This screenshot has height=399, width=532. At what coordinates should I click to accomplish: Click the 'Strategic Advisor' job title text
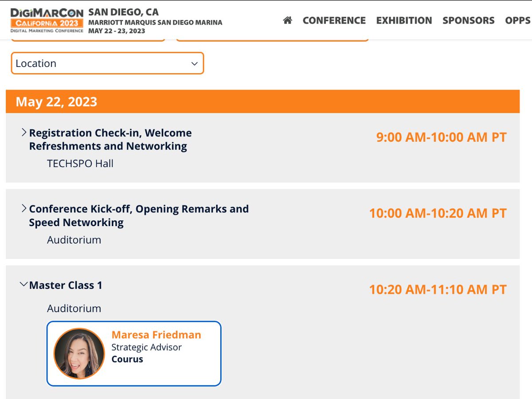click(x=146, y=347)
